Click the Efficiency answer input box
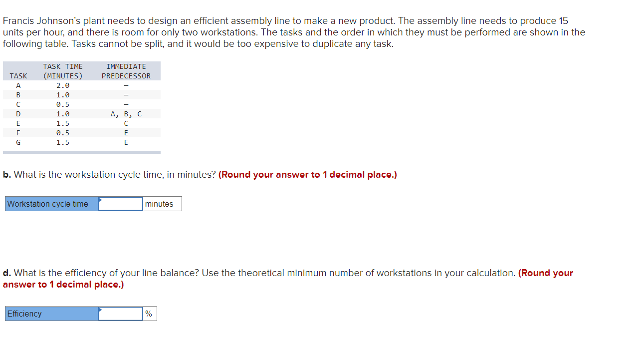 click(121, 314)
